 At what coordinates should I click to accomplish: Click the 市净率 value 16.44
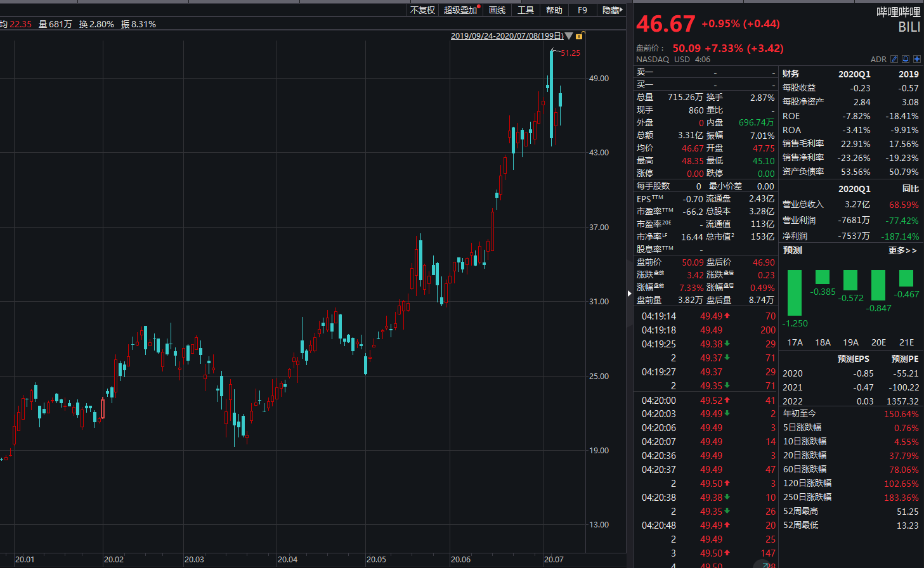point(692,237)
